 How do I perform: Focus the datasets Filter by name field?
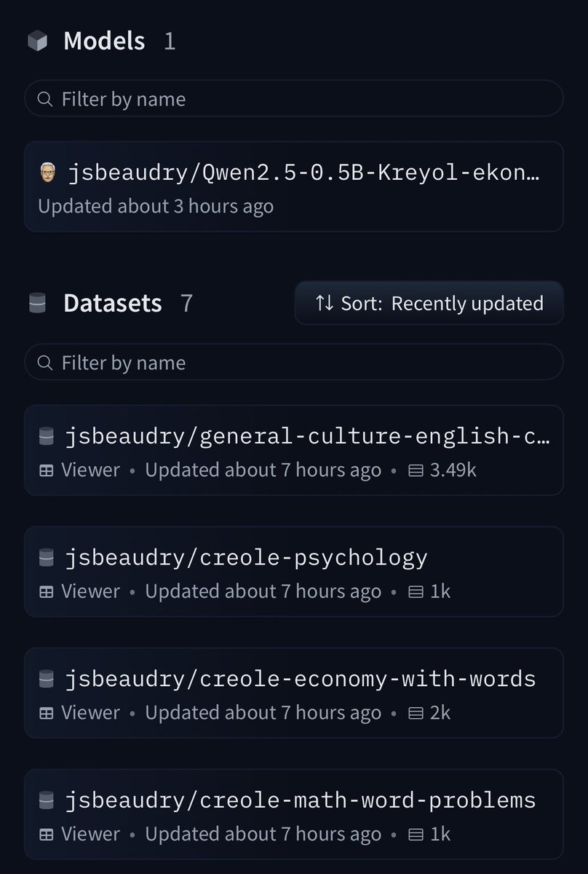point(294,362)
